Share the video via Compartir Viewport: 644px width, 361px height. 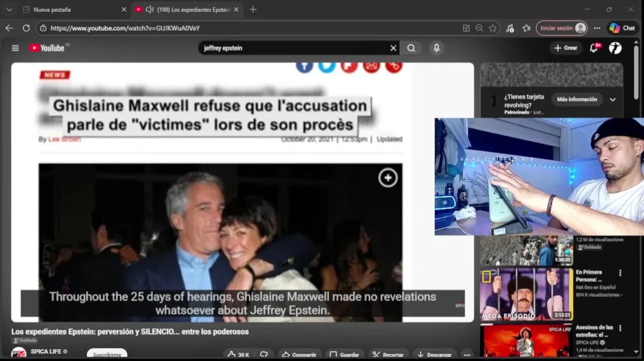[299, 354]
